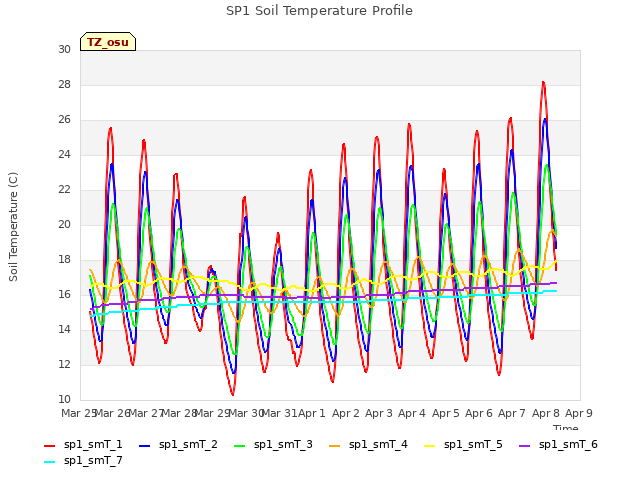The image size is (640, 480).
Task: Click the TZ_osu annotation tag
Action: click(x=108, y=42)
